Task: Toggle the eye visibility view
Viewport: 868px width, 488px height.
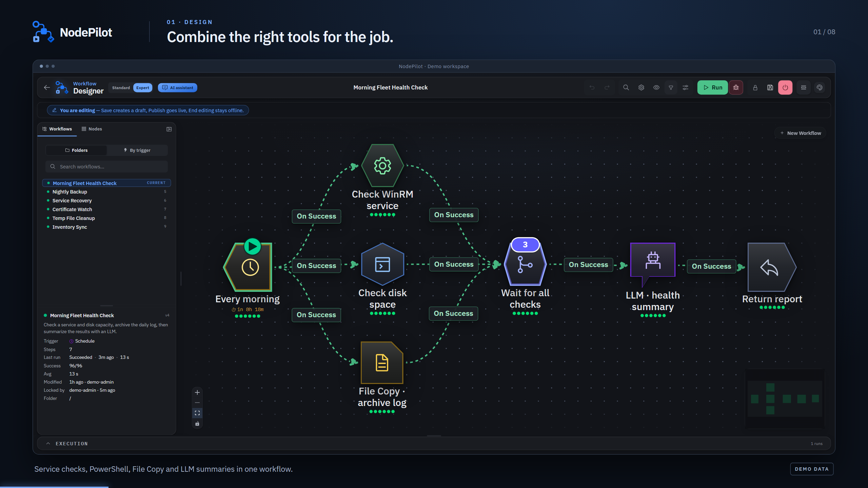Action: [x=656, y=87]
